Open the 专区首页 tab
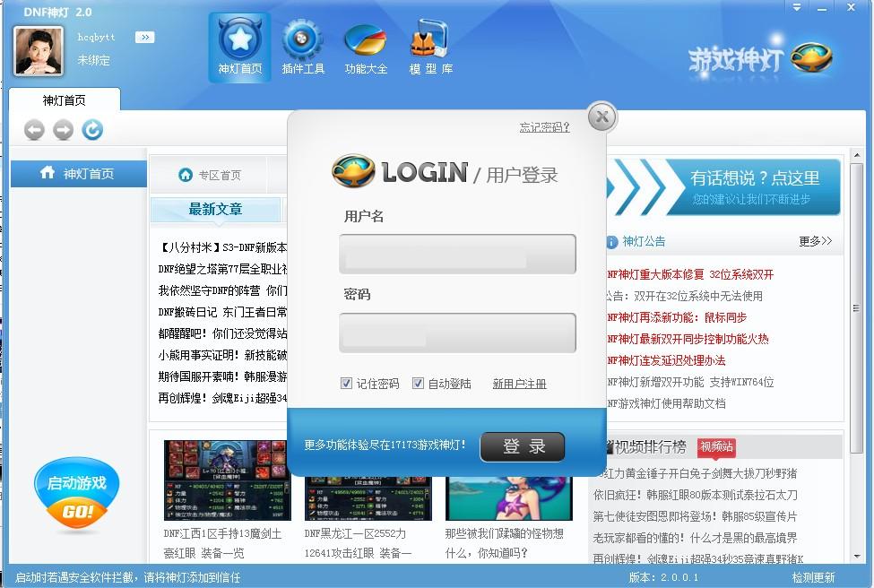This screenshot has width=874, height=588. 210,175
